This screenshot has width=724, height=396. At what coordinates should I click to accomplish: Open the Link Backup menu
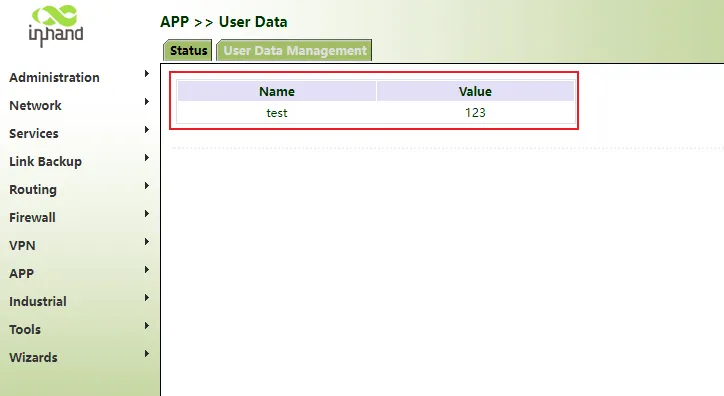pos(45,162)
